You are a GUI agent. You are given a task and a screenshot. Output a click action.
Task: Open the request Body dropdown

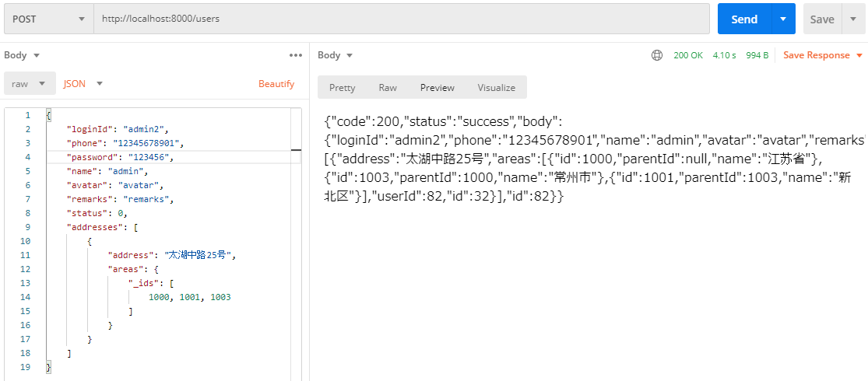pyautogui.click(x=22, y=55)
